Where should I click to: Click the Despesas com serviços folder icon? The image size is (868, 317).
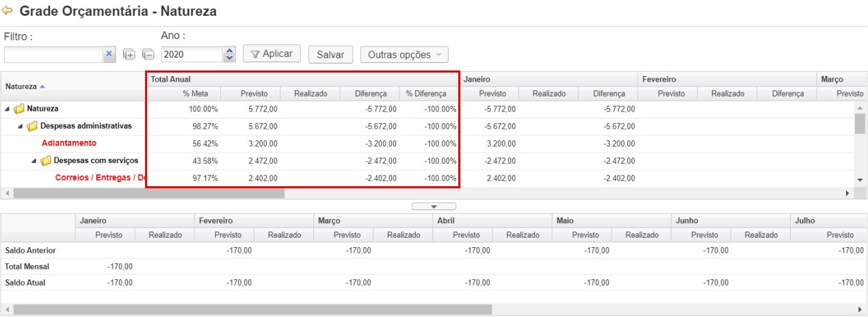click(x=46, y=161)
